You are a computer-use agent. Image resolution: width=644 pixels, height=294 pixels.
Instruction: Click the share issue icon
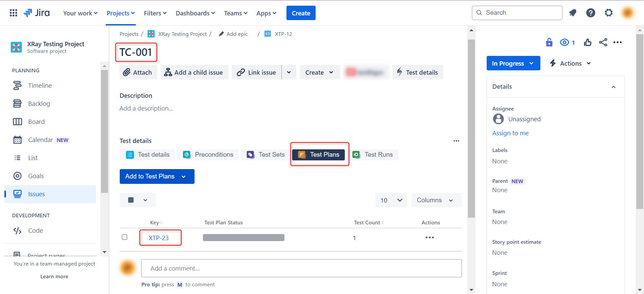603,43
